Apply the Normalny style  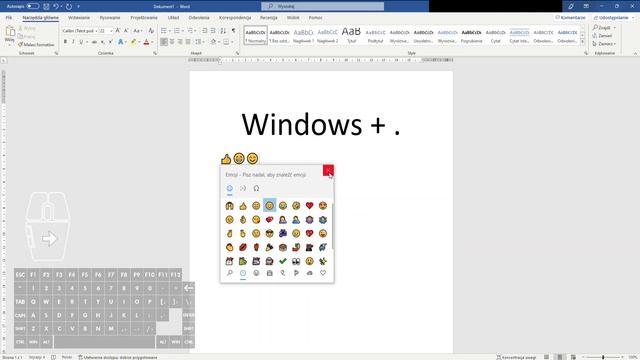tap(256, 36)
